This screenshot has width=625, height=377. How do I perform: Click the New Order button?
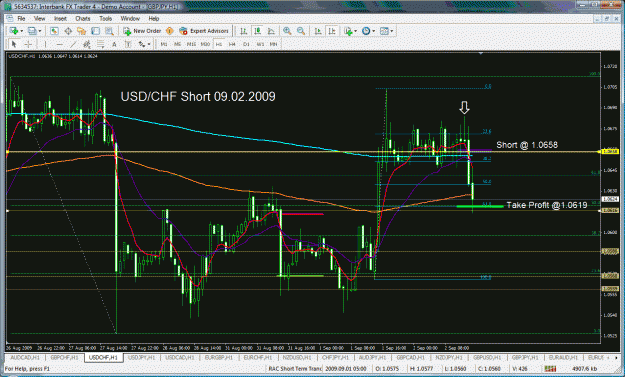click(142, 31)
